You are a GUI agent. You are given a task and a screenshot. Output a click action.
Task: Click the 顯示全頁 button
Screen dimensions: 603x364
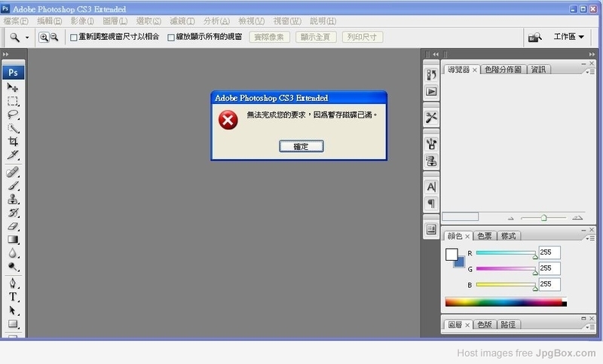(x=316, y=37)
